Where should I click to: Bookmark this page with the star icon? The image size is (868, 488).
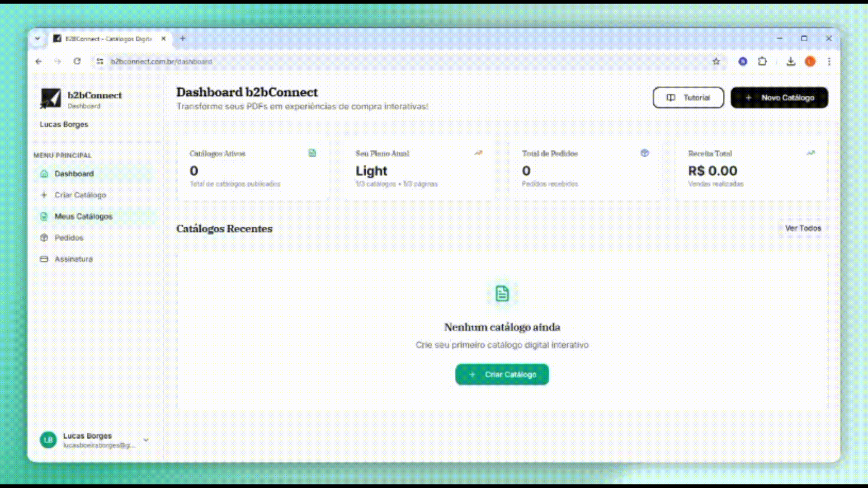tap(716, 61)
